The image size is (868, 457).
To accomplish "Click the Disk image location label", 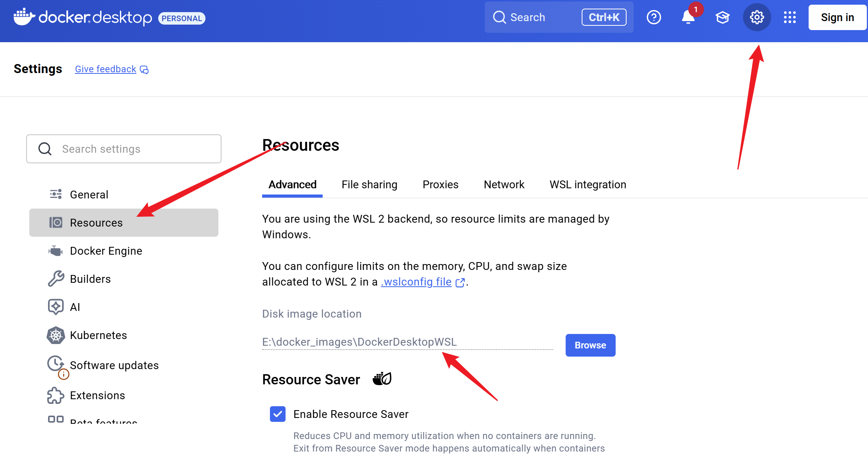I will pos(312,314).
